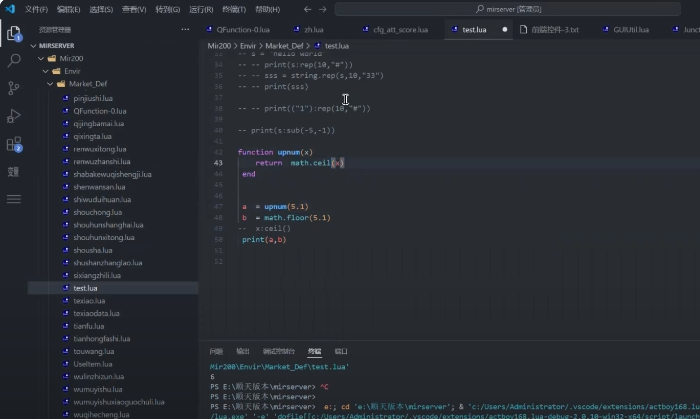Screen dimensions: 700x419
Task: Open the 文件(F) menu
Action: (36, 9)
